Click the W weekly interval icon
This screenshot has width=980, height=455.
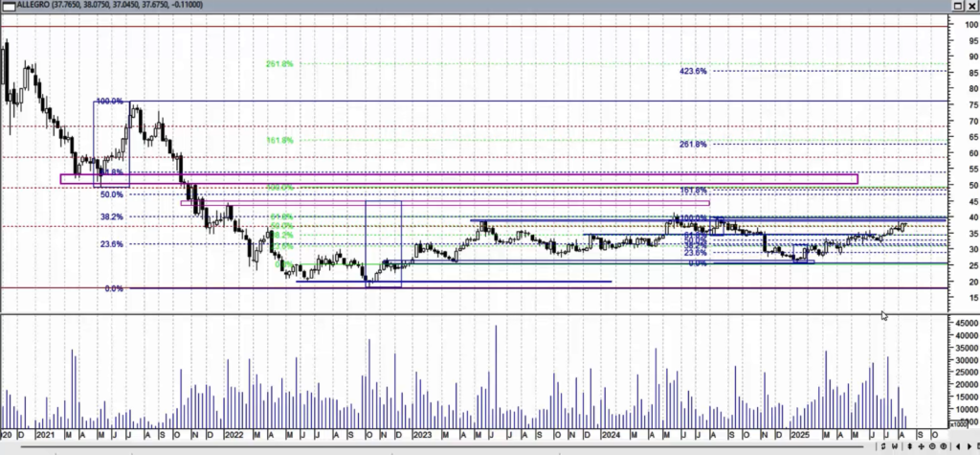895,446
